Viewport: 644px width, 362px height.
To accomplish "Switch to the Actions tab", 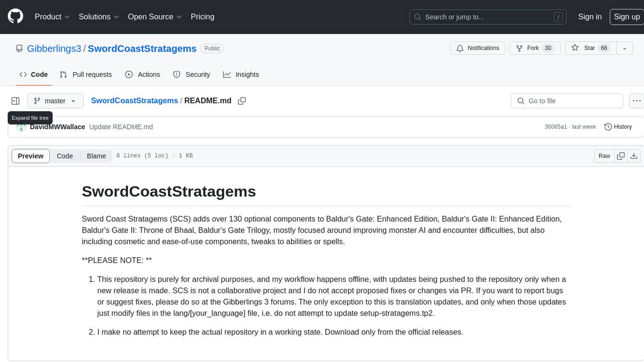I will (143, 74).
